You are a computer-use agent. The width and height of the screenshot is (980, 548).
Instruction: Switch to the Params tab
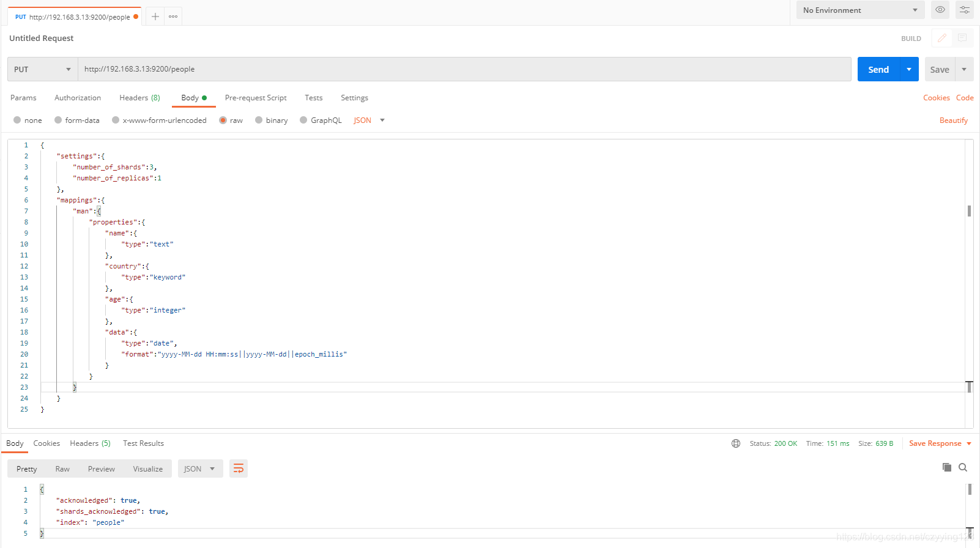click(23, 98)
